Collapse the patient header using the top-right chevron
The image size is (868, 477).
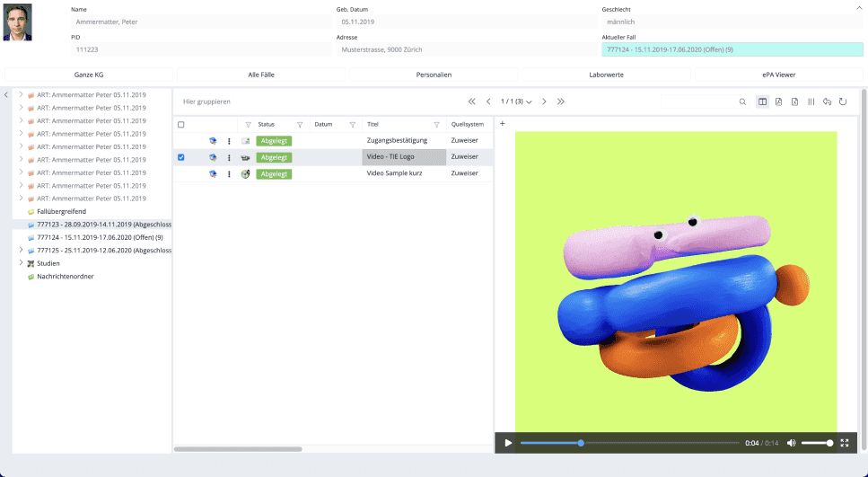(859, 8)
